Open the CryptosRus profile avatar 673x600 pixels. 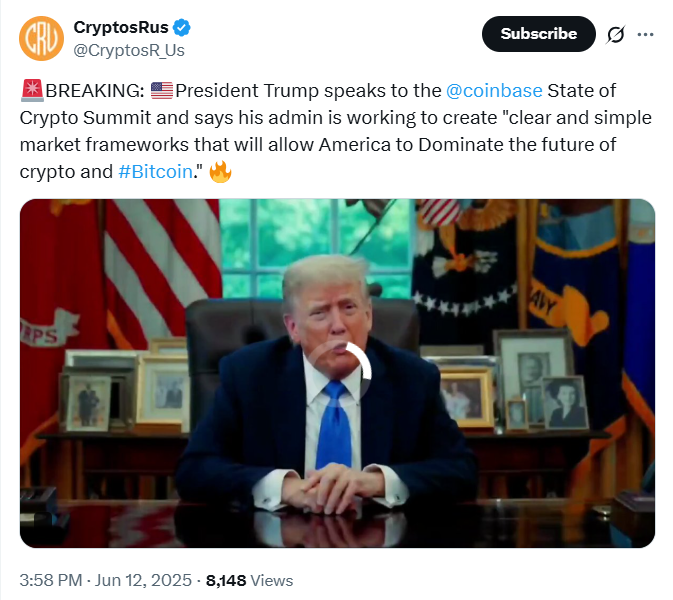pos(40,38)
